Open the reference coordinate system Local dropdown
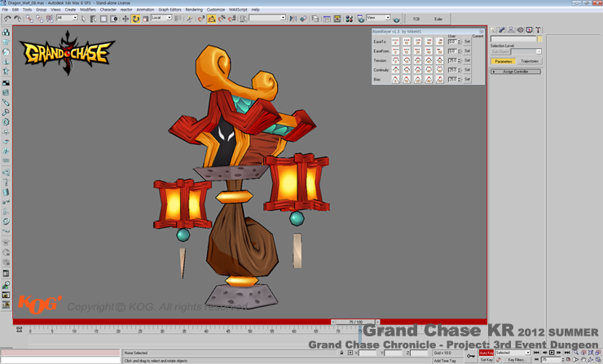 pos(161,18)
